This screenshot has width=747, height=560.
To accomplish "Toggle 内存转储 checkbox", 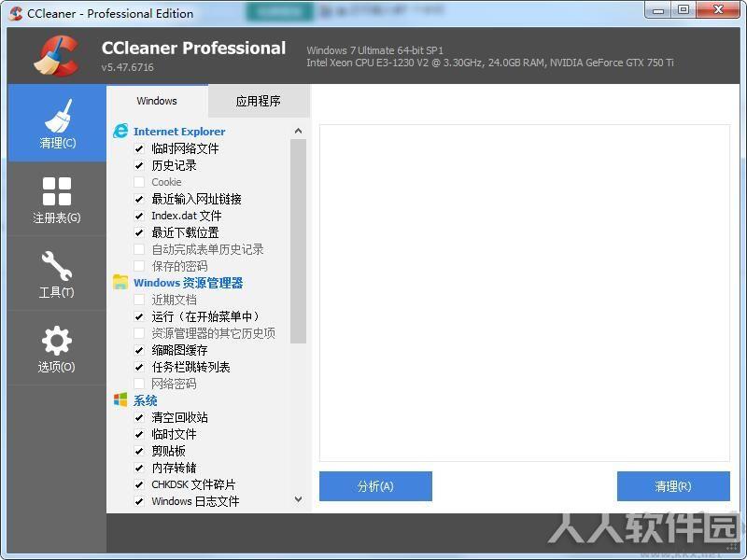I will click(x=139, y=468).
